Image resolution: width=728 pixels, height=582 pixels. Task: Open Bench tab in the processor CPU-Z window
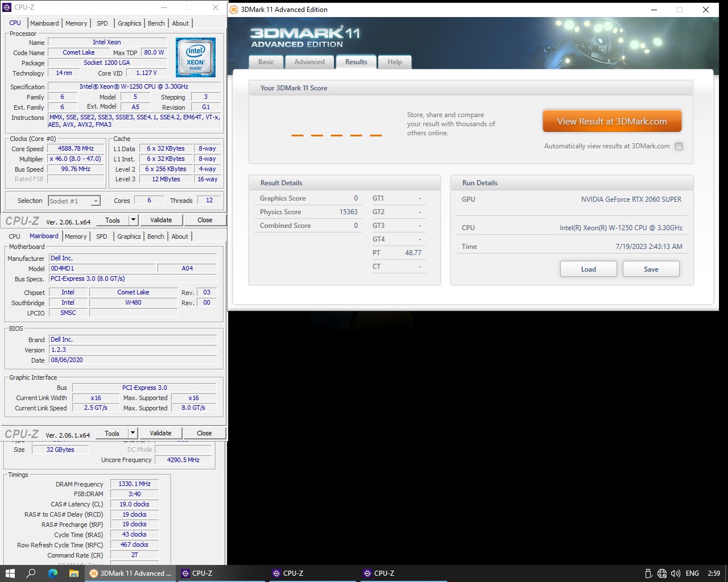[156, 23]
